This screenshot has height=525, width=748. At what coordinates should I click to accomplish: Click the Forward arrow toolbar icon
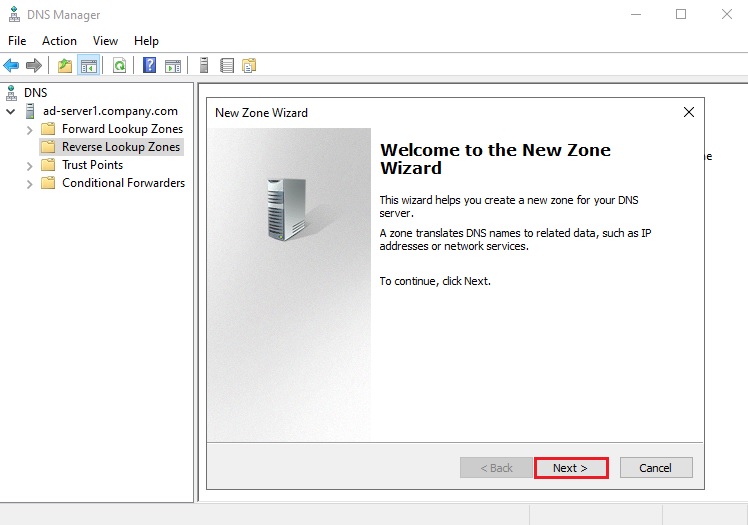34,66
